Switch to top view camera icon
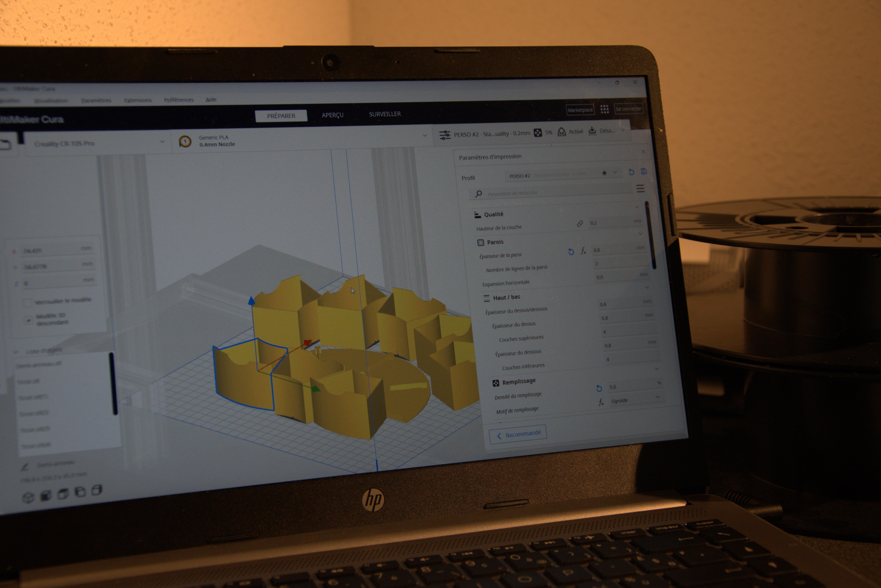 [63, 494]
